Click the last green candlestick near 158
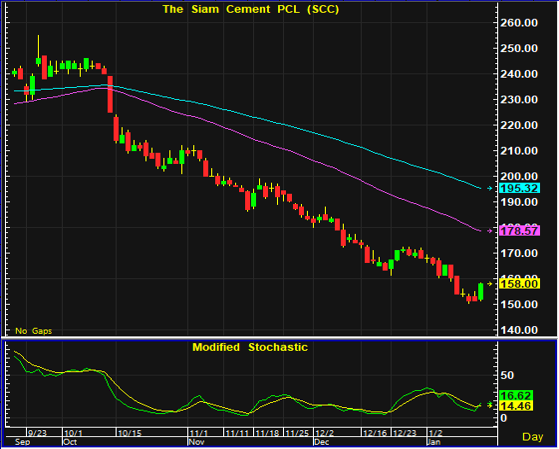The height and width of the screenshot is (449, 559). click(x=481, y=292)
